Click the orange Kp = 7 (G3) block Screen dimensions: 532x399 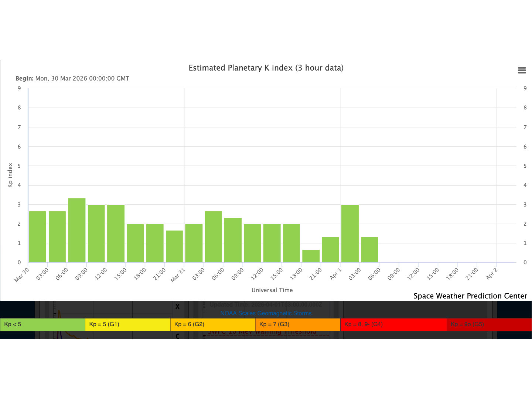[297, 324]
